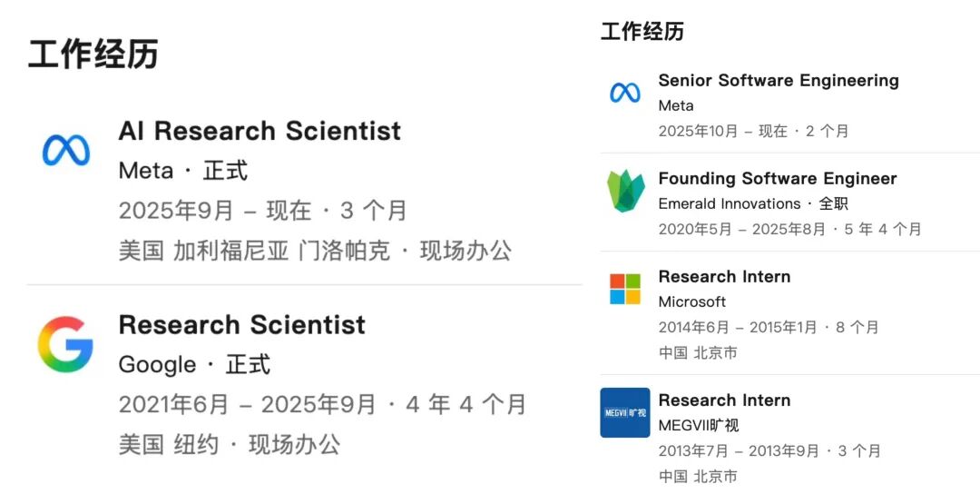Open the MEGVII旷视 company logo

625,412
